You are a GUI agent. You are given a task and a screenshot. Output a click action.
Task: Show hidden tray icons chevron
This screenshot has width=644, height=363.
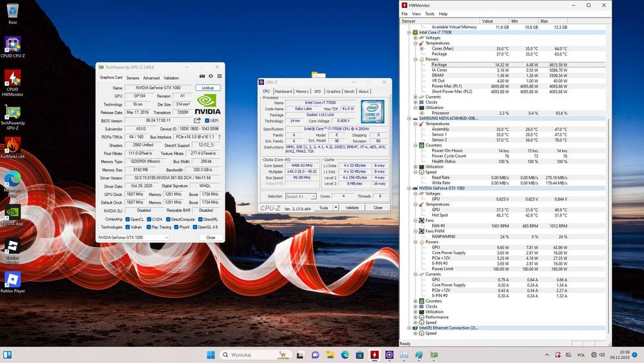tap(547, 355)
